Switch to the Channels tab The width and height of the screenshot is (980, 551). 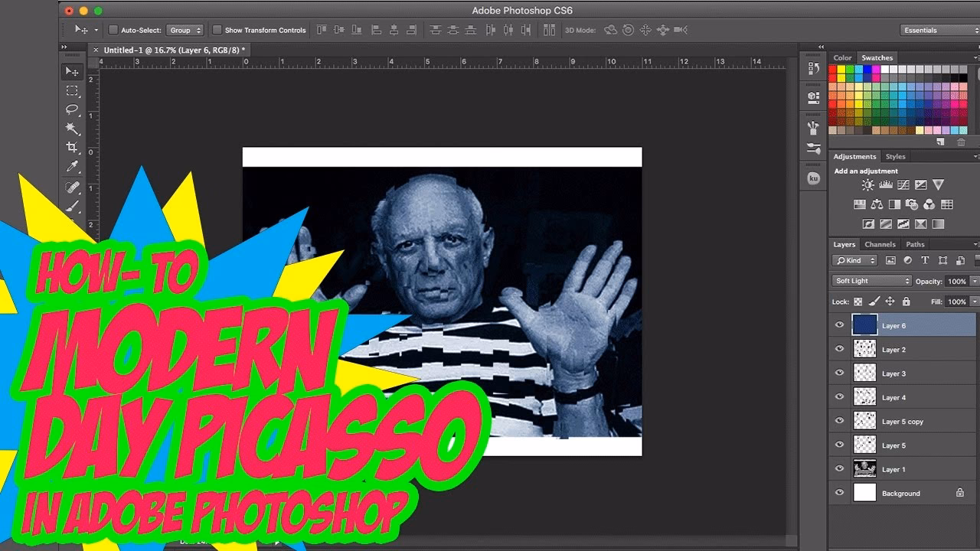(x=880, y=244)
